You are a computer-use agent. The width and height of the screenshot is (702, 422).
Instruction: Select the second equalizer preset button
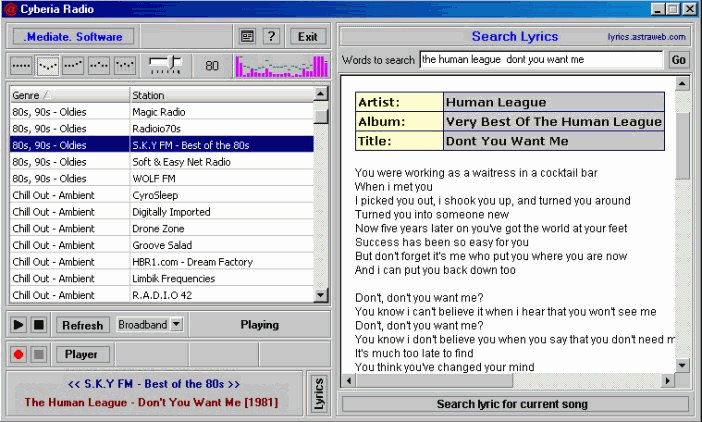pyautogui.click(x=47, y=66)
